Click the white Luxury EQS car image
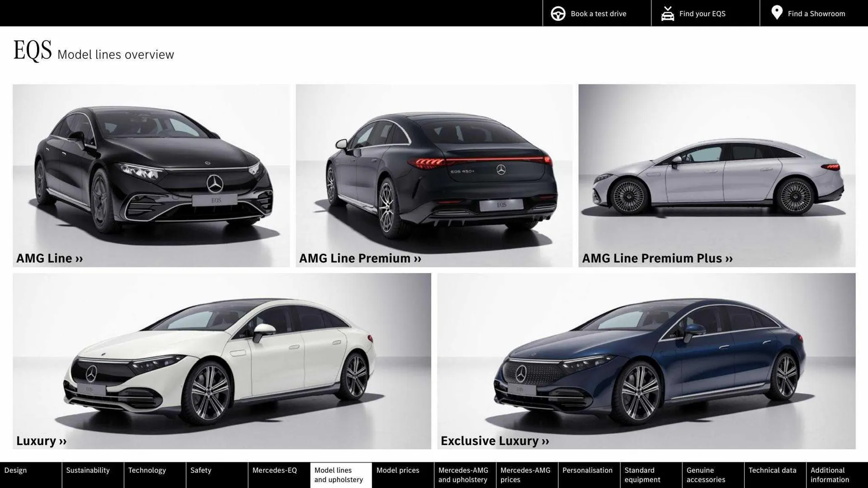This screenshot has width=868, height=488. pos(222,357)
